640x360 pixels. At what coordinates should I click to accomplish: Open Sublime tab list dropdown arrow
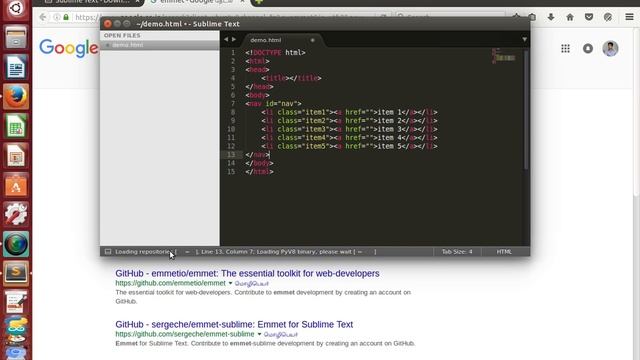click(x=524, y=40)
